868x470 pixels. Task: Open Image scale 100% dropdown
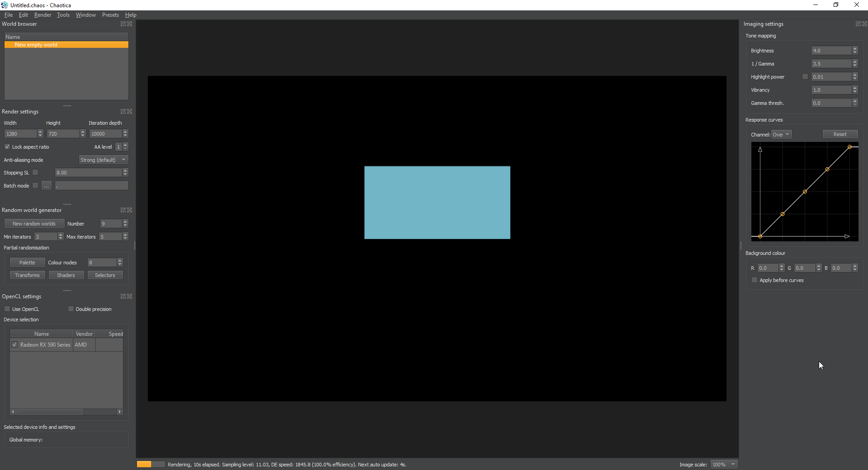(724, 465)
